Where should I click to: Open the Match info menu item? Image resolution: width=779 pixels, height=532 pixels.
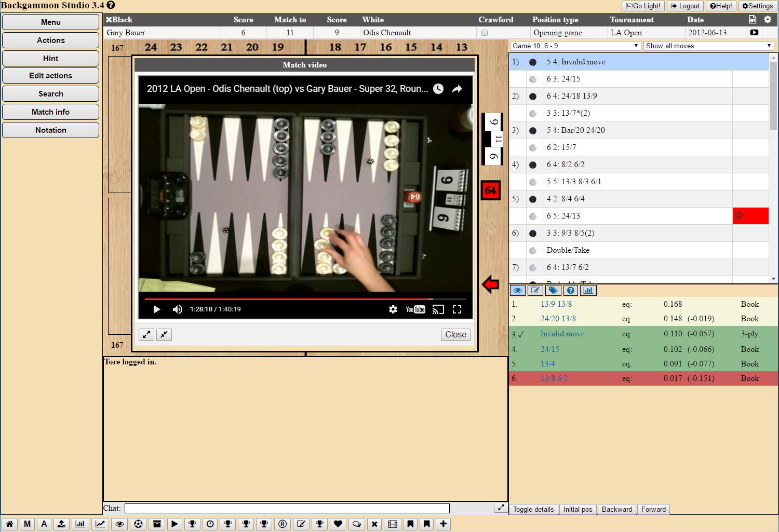point(50,112)
